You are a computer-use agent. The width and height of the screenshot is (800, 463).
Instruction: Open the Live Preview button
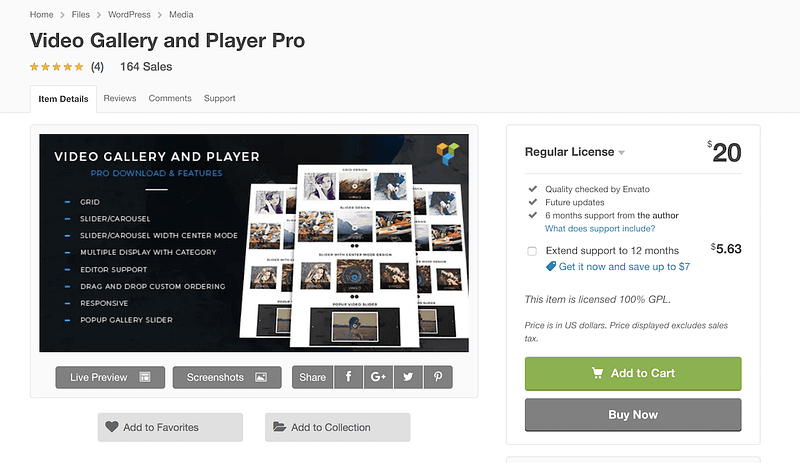pyautogui.click(x=110, y=377)
